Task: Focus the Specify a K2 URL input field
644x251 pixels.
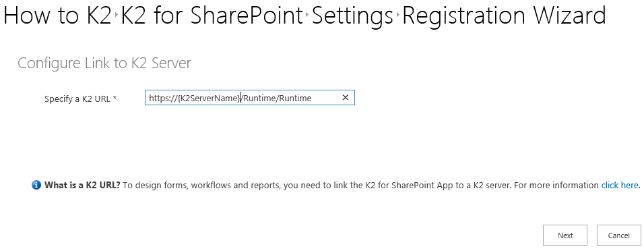Action: tap(249, 98)
